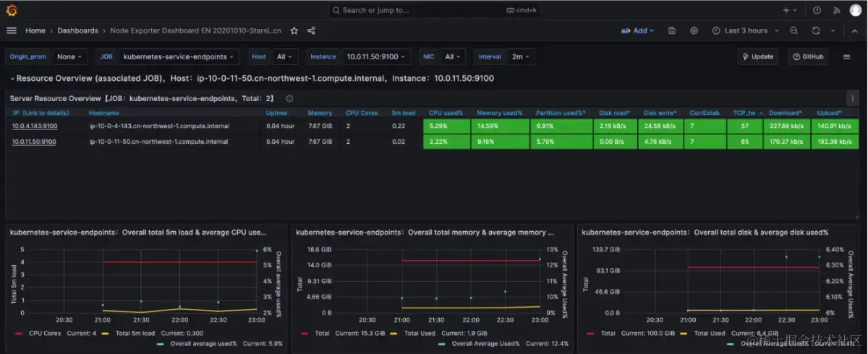Viewport: 868px width, 354px height.
Task: Open the Server Resource Overview panel menu (three dots)
Action: (x=852, y=98)
